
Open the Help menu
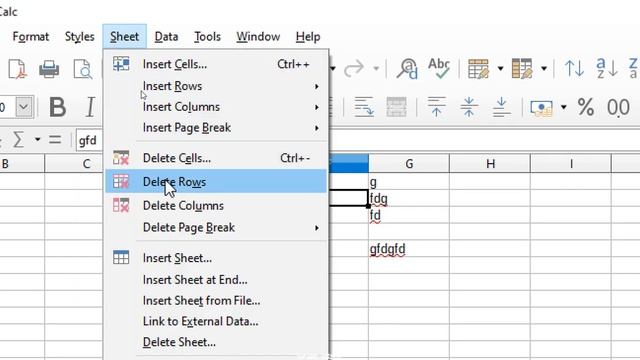[308, 37]
